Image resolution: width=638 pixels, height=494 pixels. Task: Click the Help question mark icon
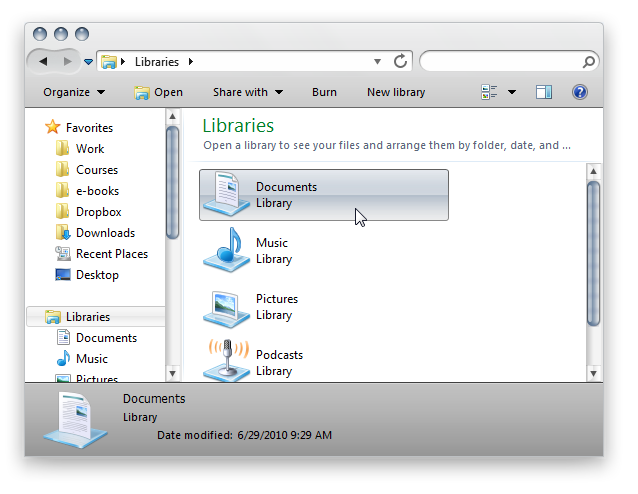pos(579,92)
